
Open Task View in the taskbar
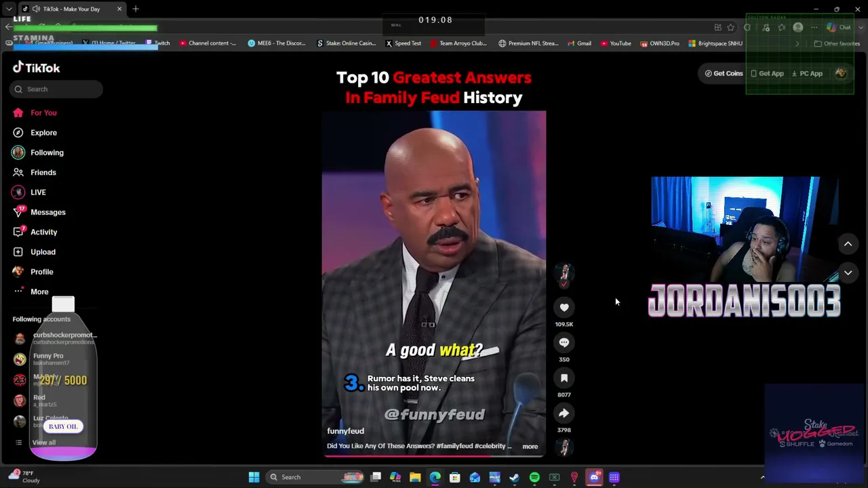[376, 477]
